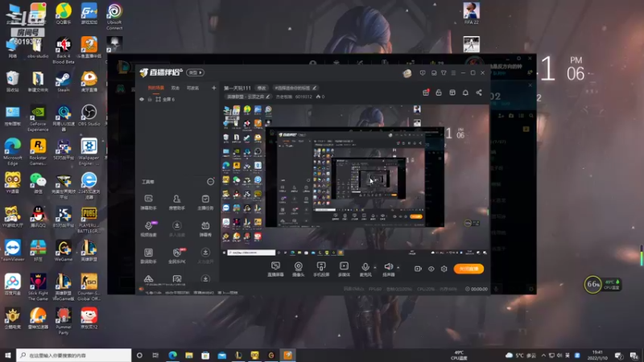
Task: Open the 房管助手 tool in toolbox
Action: pos(176,203)
